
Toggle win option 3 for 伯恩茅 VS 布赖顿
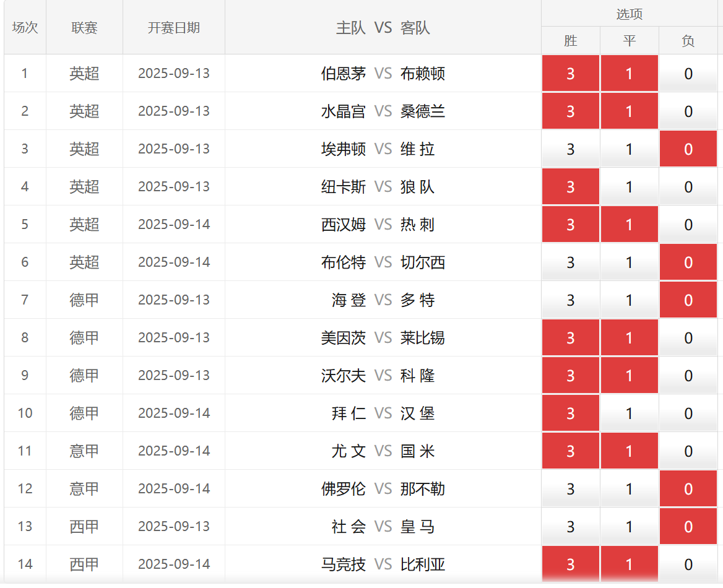[x=570, y=73]
